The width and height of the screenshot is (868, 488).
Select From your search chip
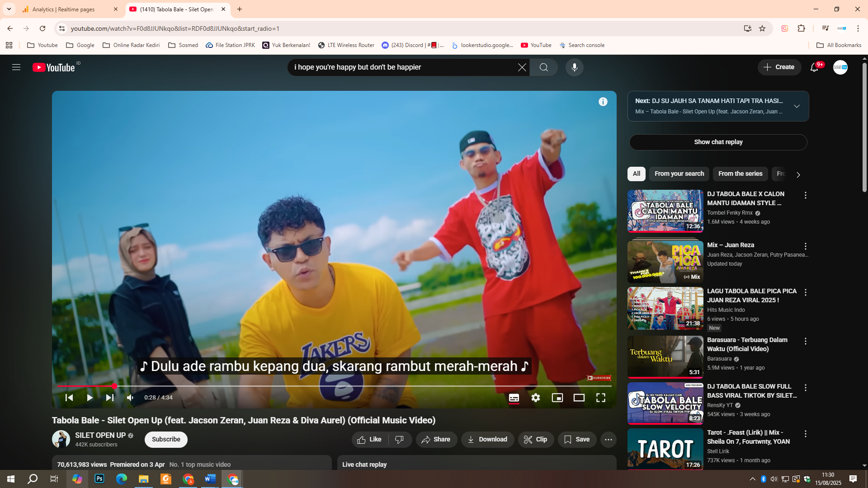tap(679, 174)
